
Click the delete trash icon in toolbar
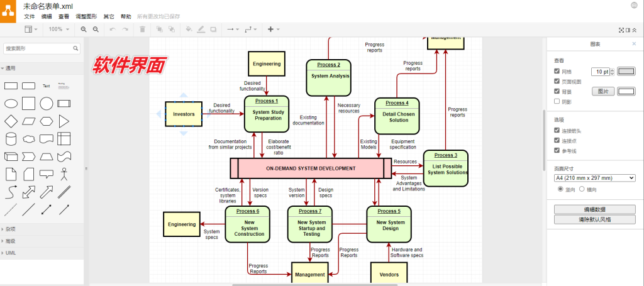click(x=142, y=30)
